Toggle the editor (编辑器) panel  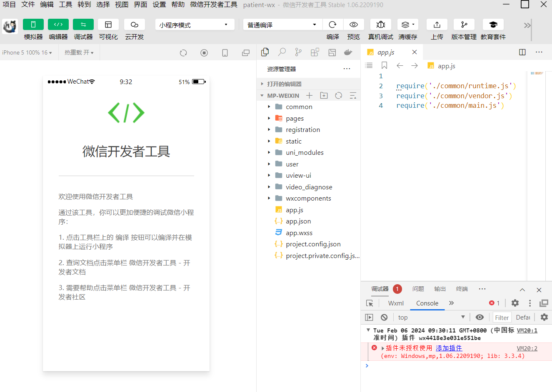pyautogui.click(x=58, y=25)
